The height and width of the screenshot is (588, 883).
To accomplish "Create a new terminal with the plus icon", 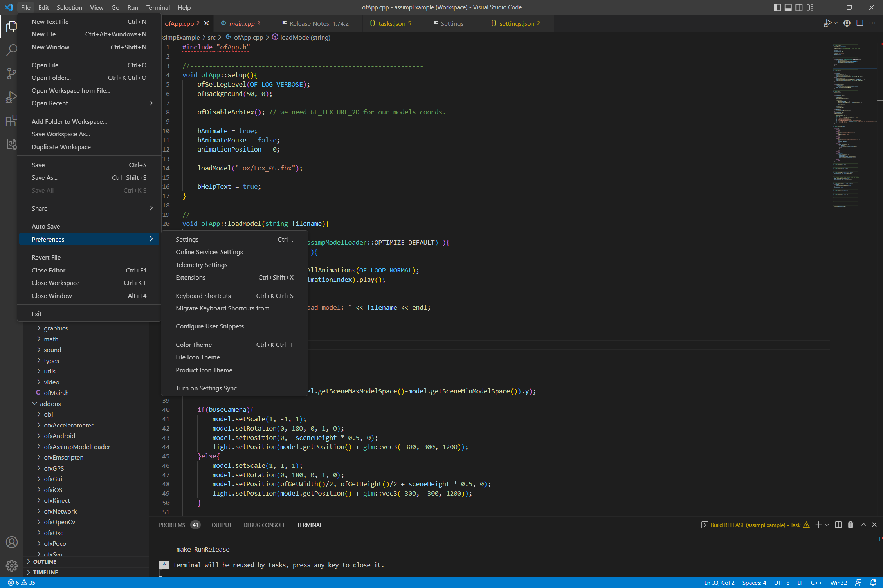I will pos(819,525).
